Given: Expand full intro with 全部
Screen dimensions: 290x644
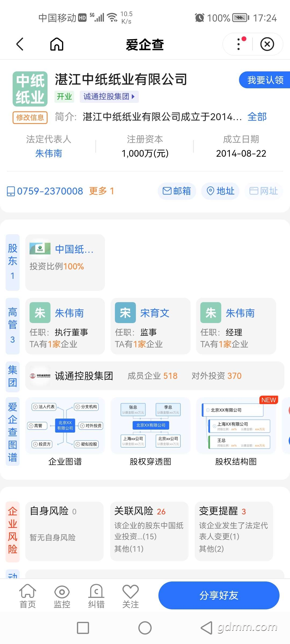Looking at the screenshot, I should pos(257,117).
